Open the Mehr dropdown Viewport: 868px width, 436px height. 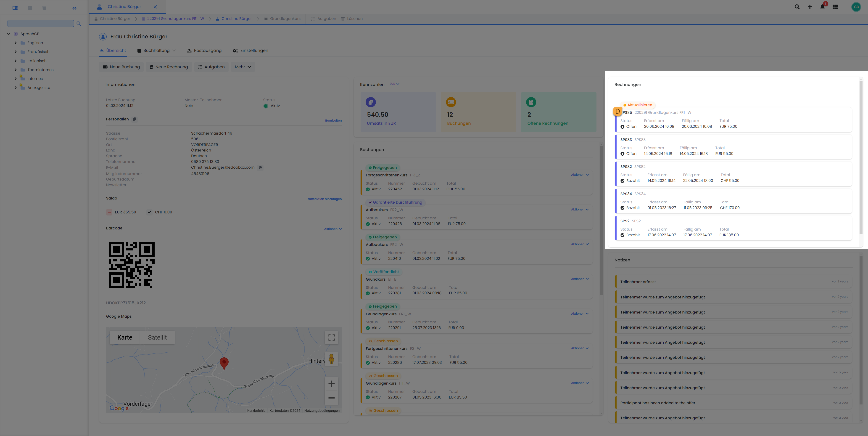pyautogui.click(x=243, y=67)
